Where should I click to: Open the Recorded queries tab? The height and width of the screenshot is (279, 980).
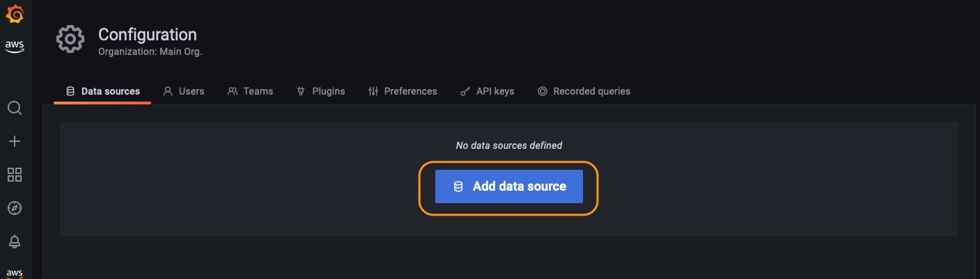584,91
